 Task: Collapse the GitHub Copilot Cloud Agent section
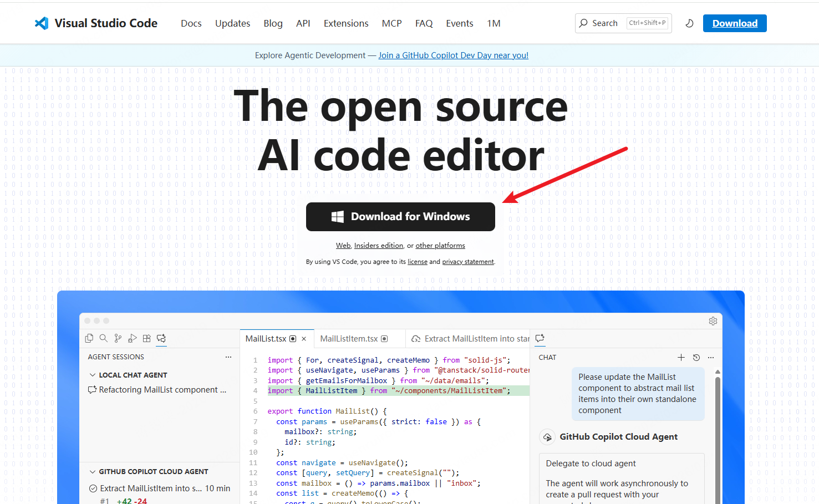93,472
